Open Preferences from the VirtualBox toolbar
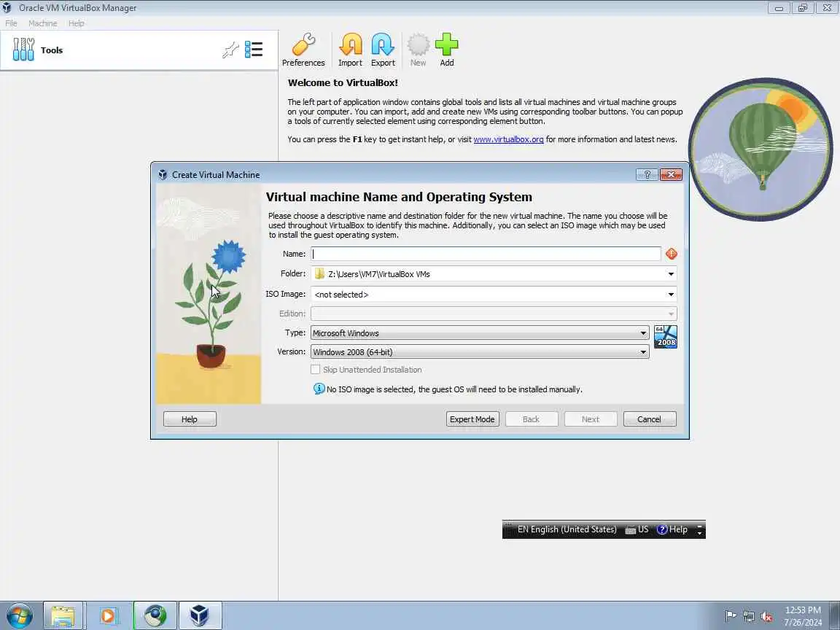This screenshot has width=840, height=630. click(303, 50)
